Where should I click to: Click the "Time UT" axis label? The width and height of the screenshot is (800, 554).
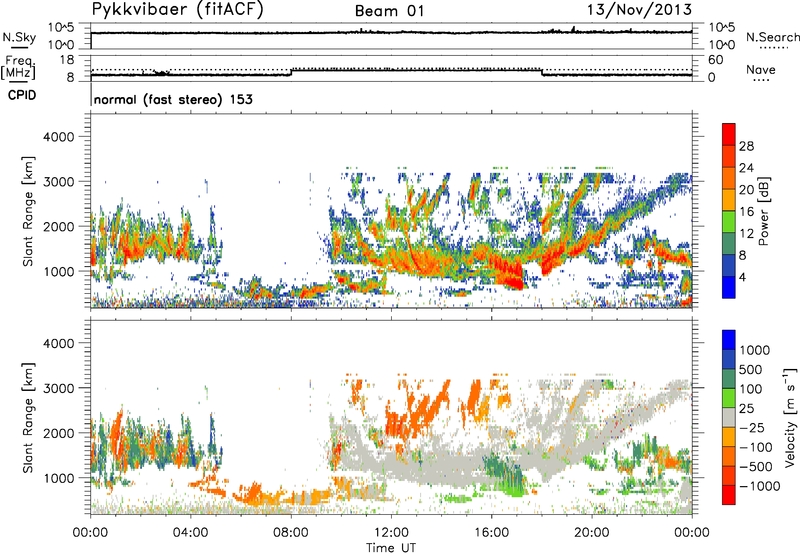coord(391,548)
